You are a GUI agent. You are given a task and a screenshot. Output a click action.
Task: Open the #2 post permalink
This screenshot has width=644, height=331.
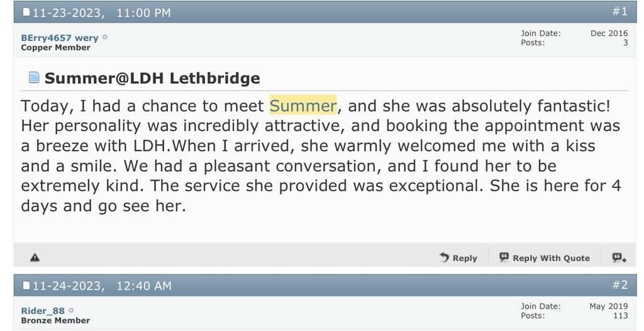coord(619,285)
